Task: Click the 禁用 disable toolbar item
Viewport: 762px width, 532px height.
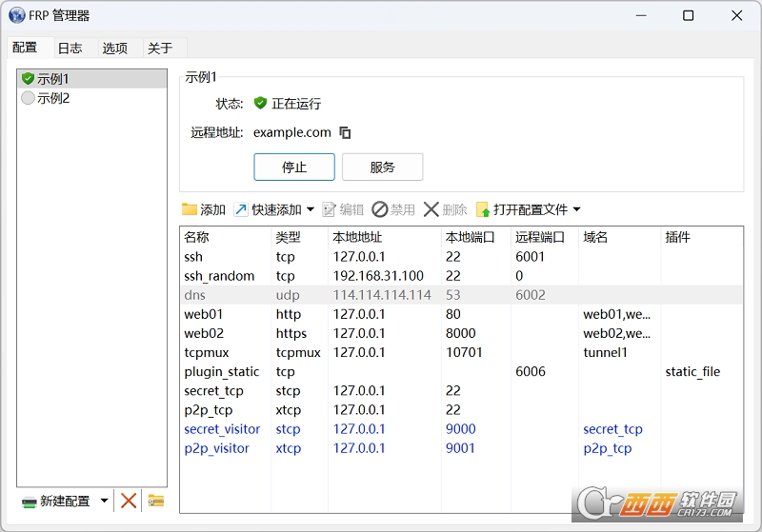Action: point(393,209)
